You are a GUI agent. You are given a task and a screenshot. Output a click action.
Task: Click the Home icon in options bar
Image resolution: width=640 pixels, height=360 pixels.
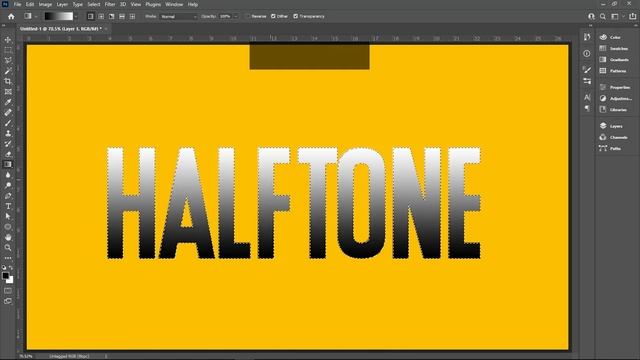[x=11, y=16]
